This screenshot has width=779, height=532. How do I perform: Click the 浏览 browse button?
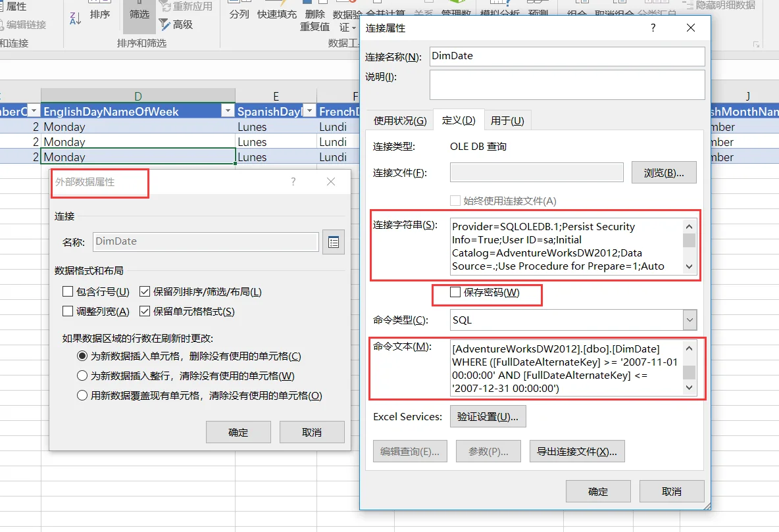coord(664,173)
